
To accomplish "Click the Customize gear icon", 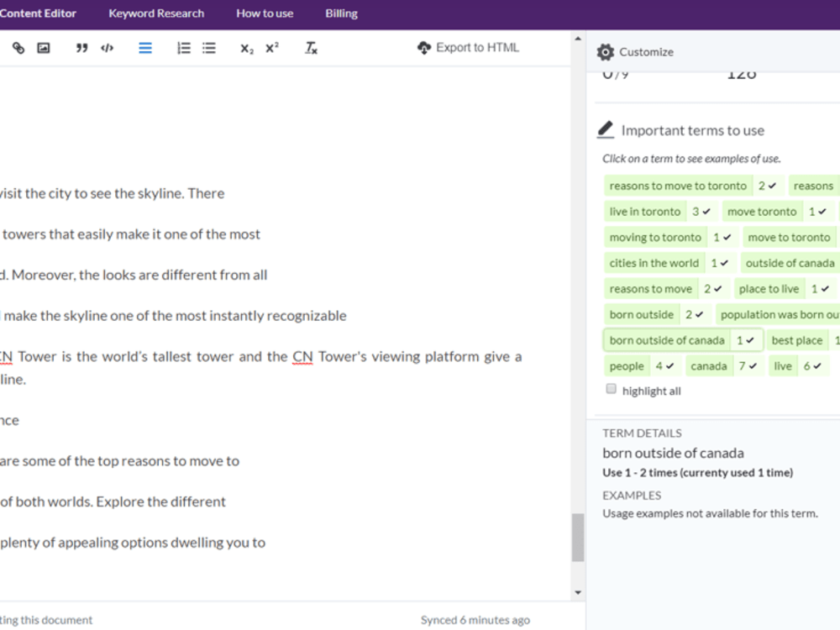I will pyautogui.click(x=606, y=52).
